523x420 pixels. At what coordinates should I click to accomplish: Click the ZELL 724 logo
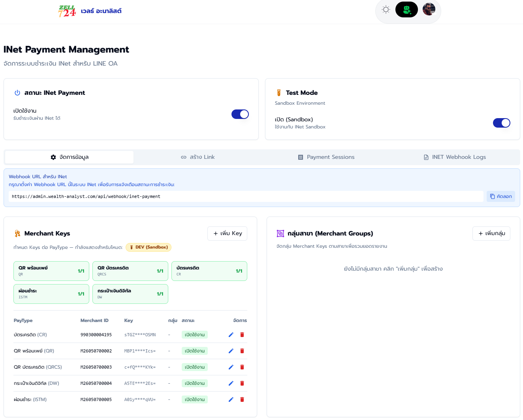tap(67, 11)
